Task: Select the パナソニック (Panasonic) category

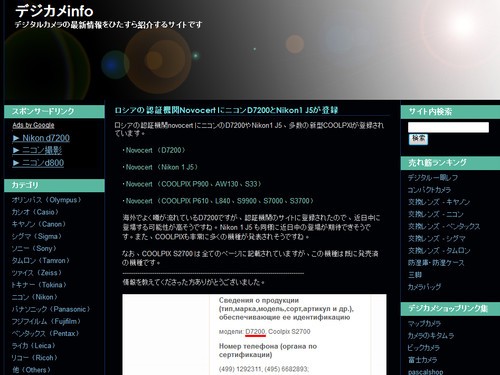Action: [51, 309]
